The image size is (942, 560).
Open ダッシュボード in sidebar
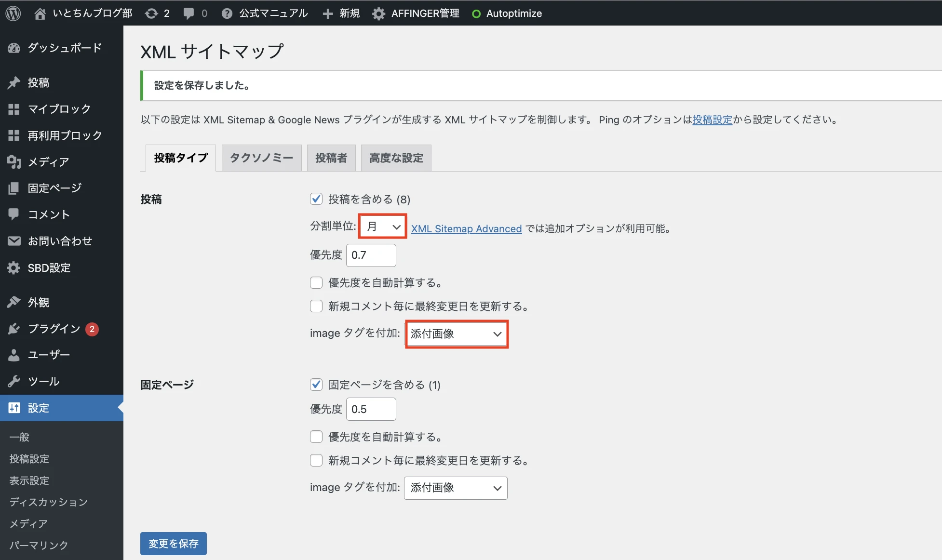pos(65,48)
